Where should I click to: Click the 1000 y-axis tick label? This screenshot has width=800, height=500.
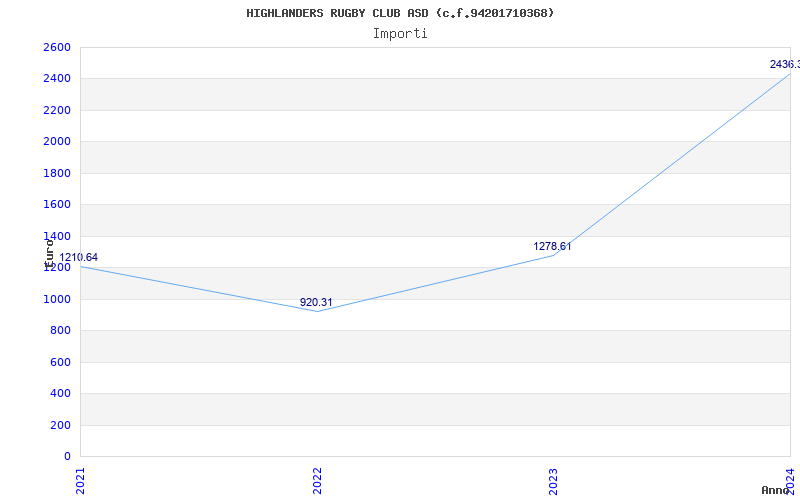click(x=57, y=299)
